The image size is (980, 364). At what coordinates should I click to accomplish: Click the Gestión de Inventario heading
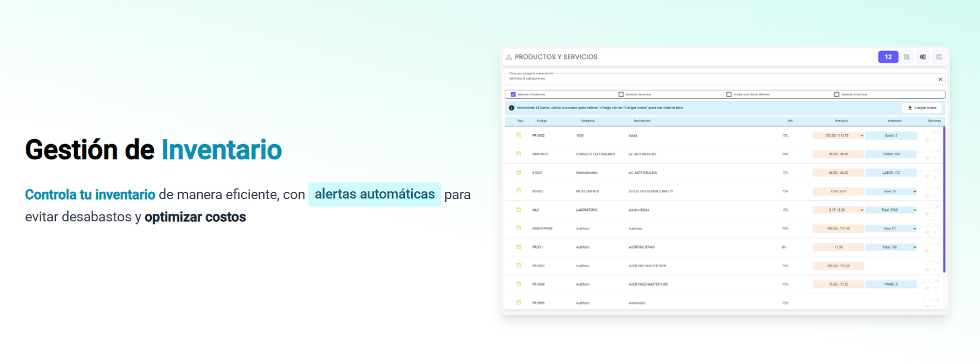pyautogui.click(x=153, y=150)
